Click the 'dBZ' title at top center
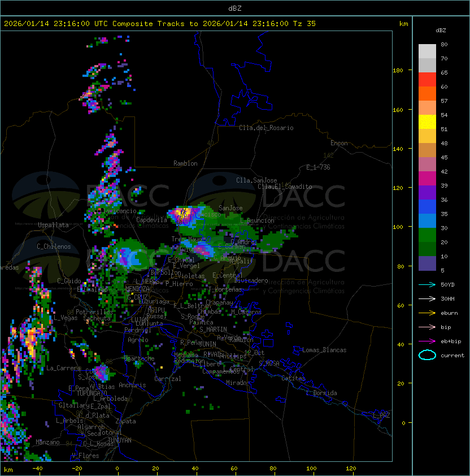Screen dimensions: 470x476 coord(235,8)
